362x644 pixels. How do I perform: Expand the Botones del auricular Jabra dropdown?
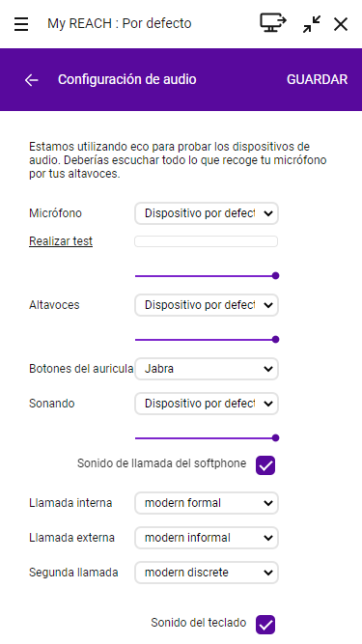(x=207, y=369)
